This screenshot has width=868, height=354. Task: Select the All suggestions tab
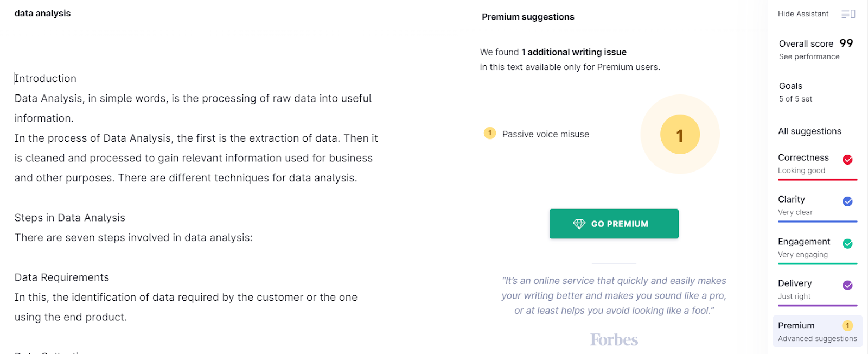pyautogui.click(x=809, y=131)
